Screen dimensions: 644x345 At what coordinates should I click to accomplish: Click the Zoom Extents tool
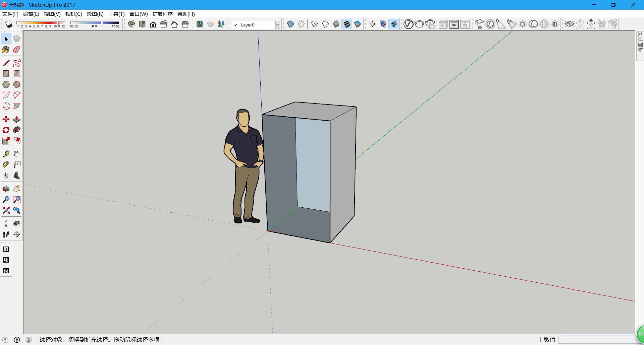point(6,210)
